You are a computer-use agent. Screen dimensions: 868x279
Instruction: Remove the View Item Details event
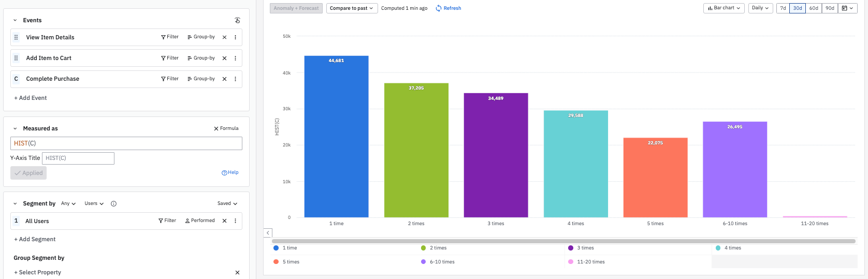click(224, 37)
